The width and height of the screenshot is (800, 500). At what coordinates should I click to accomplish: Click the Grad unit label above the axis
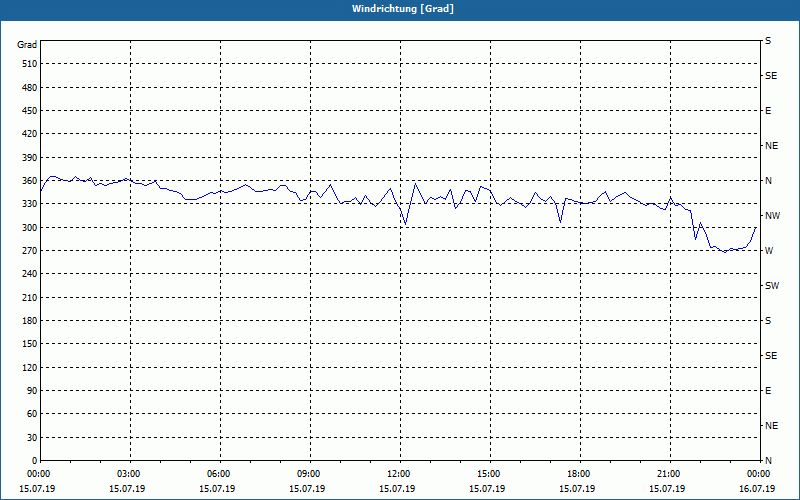[x=27, y=45]
